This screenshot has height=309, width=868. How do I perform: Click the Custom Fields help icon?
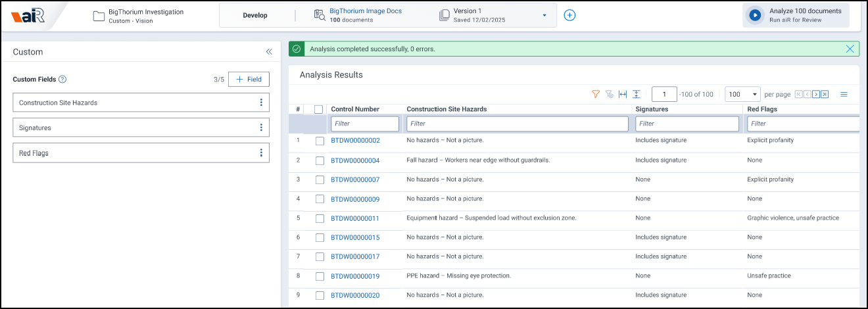62,80
